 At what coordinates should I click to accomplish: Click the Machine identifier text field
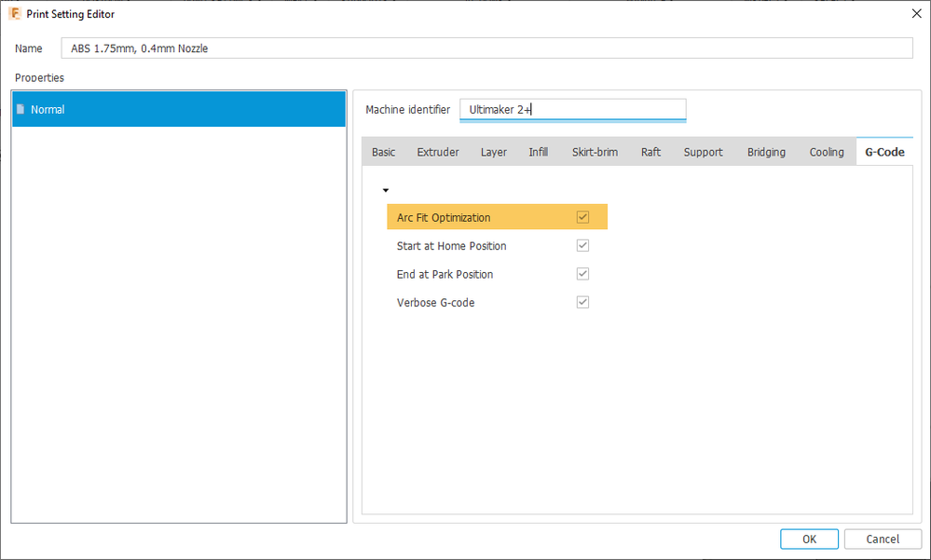tap(573, 110)
